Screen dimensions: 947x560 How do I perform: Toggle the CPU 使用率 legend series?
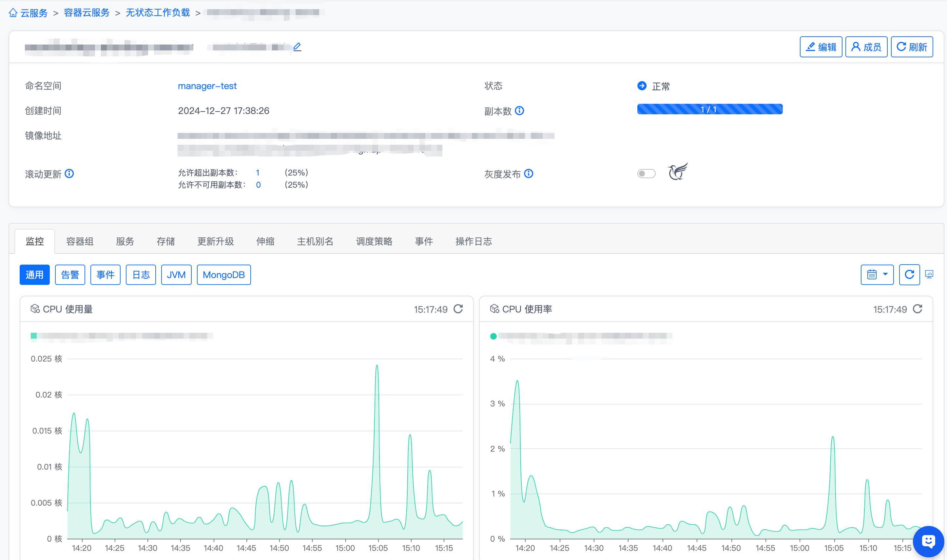pos(493,336)
